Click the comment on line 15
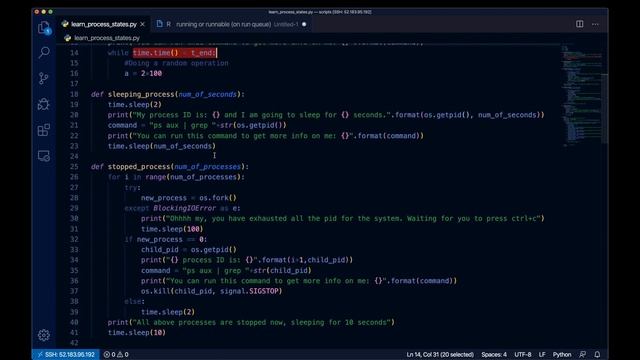 click(x=176, y=63)
